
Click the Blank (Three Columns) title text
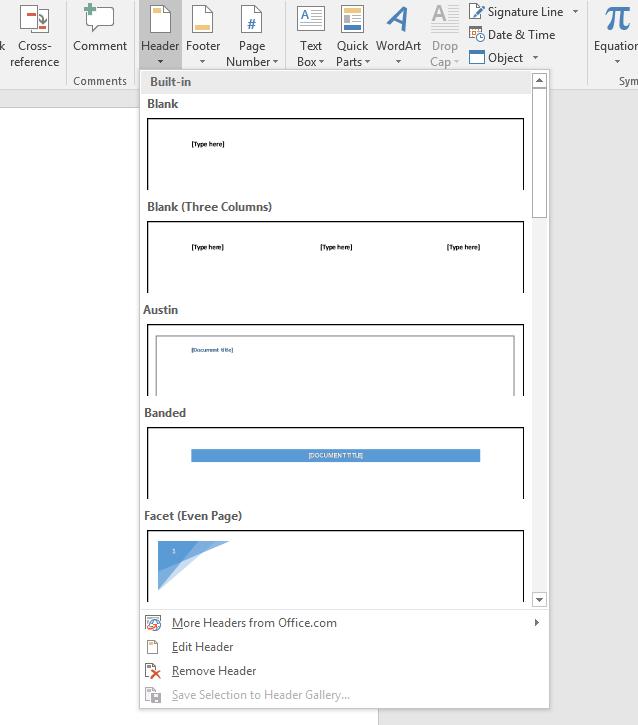[x=209, y=207]
